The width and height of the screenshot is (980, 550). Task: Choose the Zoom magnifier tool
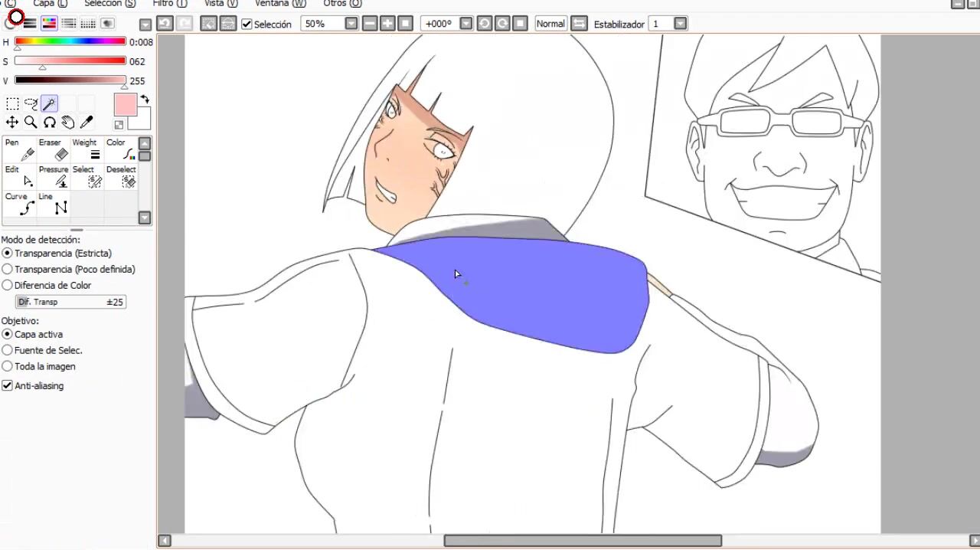pos(31,123)
